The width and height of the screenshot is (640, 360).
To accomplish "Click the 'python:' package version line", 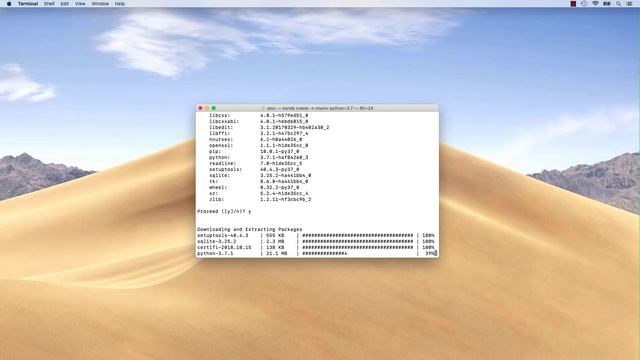I will (x=258, y=157).
